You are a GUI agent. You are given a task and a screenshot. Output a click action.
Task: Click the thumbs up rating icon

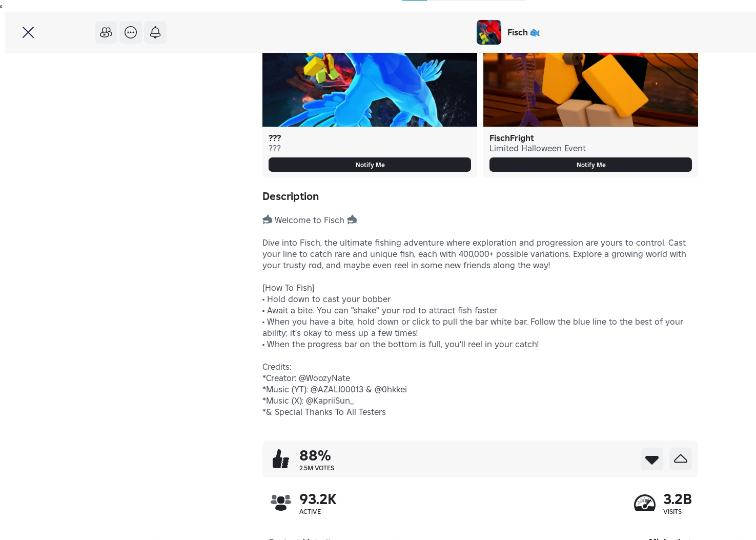[281, 459]
